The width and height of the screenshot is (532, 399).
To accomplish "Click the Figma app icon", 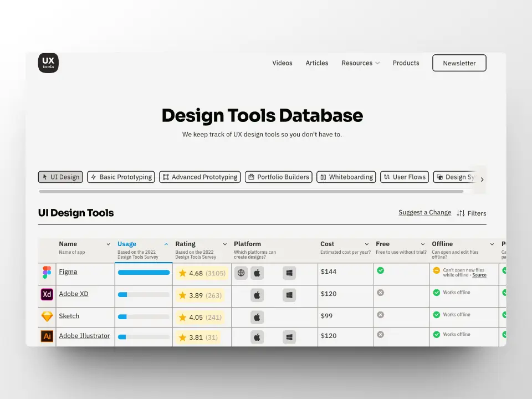I will (47, 272).
